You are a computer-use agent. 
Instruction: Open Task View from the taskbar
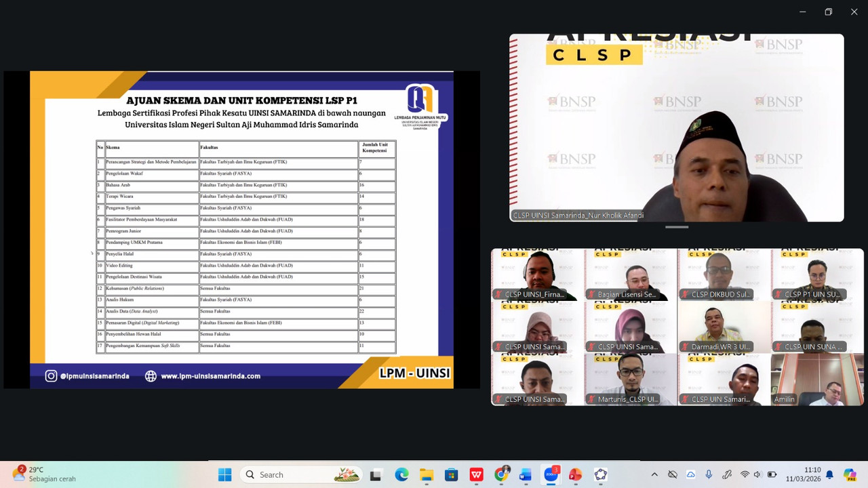pyautogui.click(x=376, y=474)
